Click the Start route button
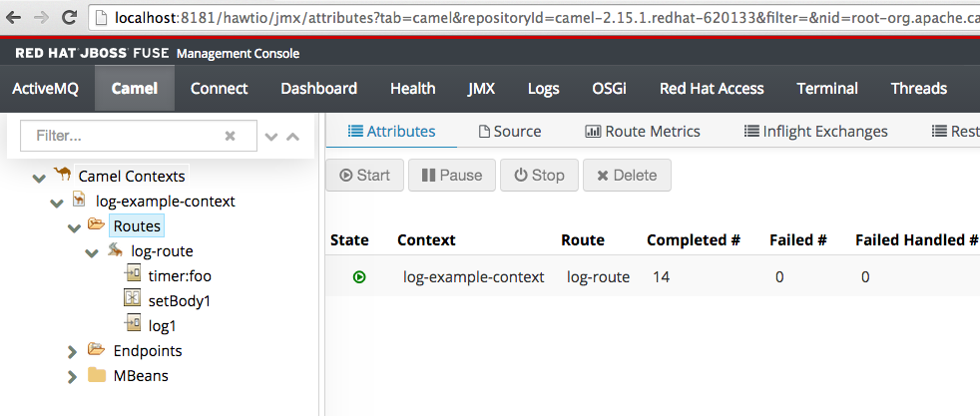Screen dimensions: 980x416 click(x=365, y=176)
